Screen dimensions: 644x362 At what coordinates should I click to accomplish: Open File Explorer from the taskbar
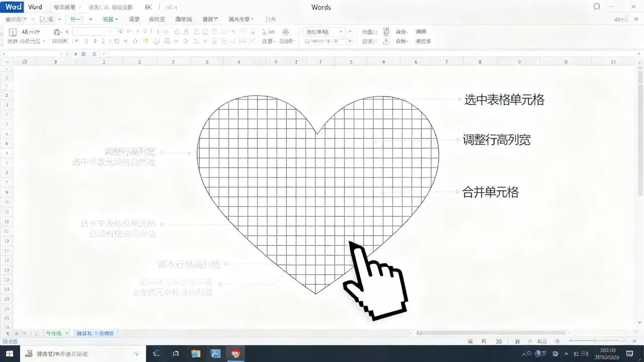point(196,353)
